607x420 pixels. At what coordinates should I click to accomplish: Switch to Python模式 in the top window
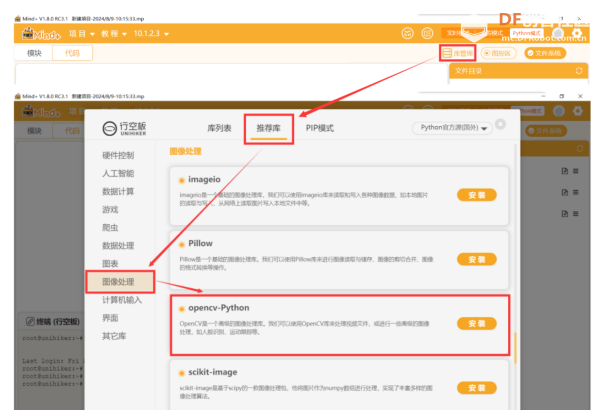[526, 33]
